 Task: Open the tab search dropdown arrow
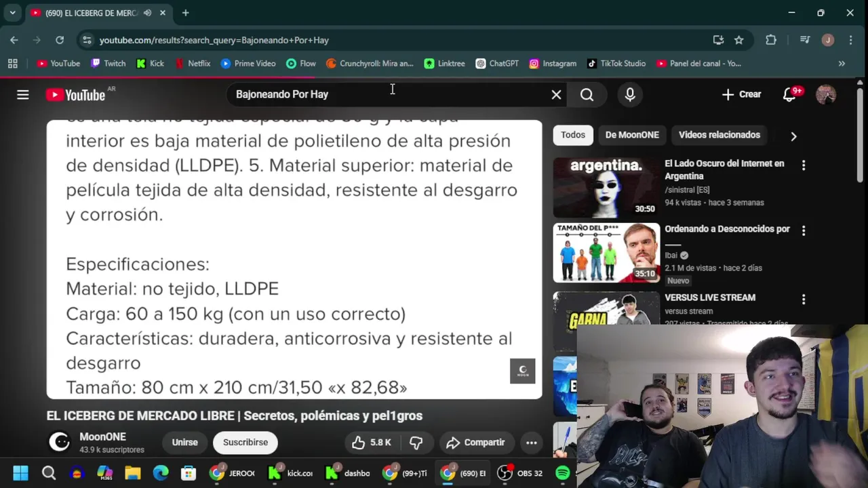12,13
